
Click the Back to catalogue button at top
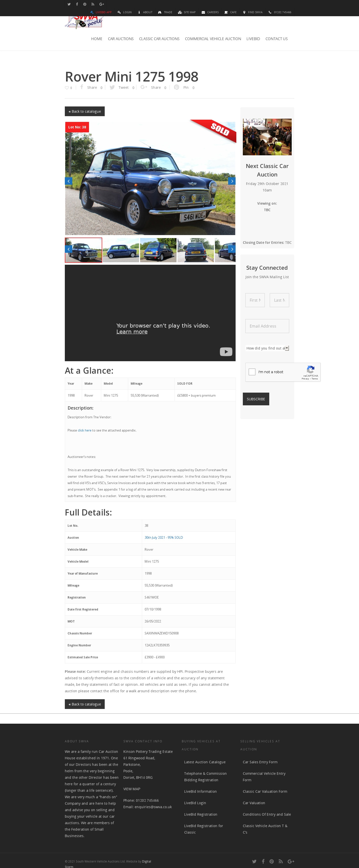point(85,111)
